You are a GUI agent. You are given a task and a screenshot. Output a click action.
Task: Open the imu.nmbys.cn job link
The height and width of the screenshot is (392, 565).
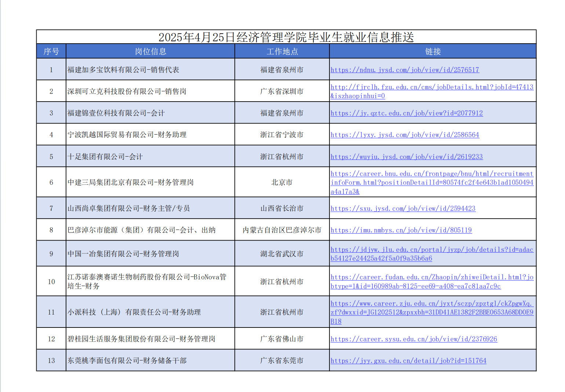[x=401, y=230]
